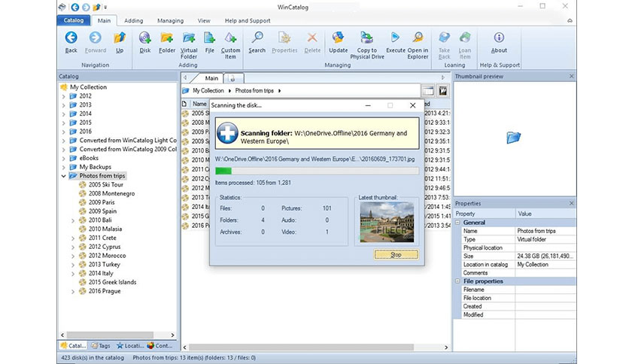Select My Collection root node
Image resolution: width=629 pixels, height=364 pixels.
pos(88,87)
